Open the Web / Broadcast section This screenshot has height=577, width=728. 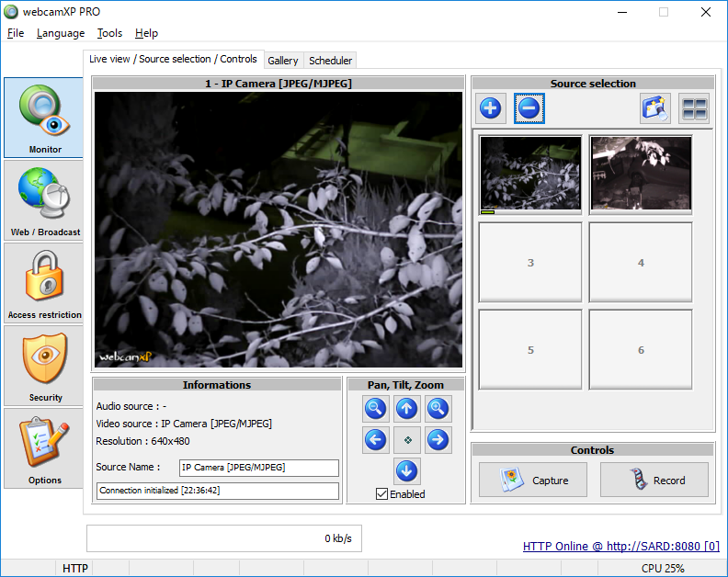point(43,200)
